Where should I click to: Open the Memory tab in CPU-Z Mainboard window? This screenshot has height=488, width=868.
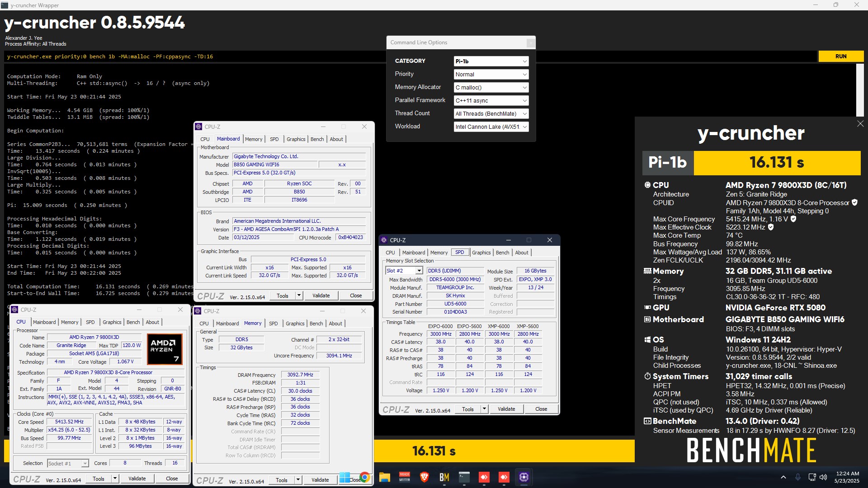pyautogui.click(x=253, y=139)
